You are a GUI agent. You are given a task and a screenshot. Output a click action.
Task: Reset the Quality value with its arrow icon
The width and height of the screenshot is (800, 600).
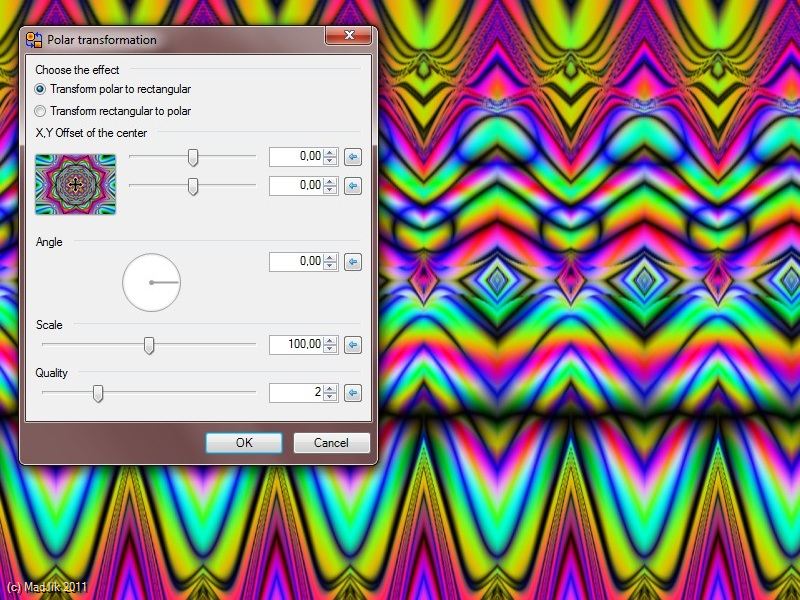[353, 393]
